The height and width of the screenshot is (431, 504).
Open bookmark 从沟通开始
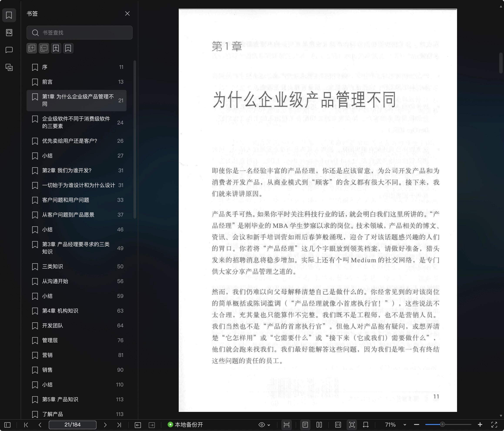click(76, 281)
